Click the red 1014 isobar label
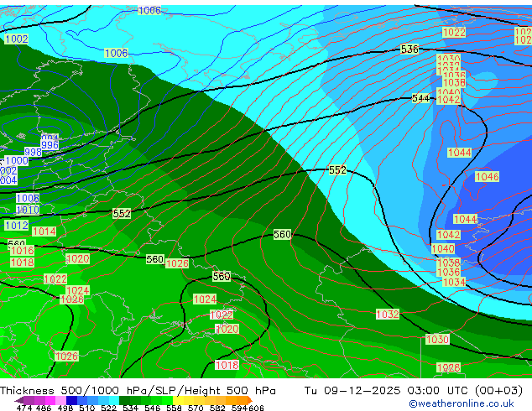Image resolution: width=532 pixels, height=411 pixels. [44, 232]
